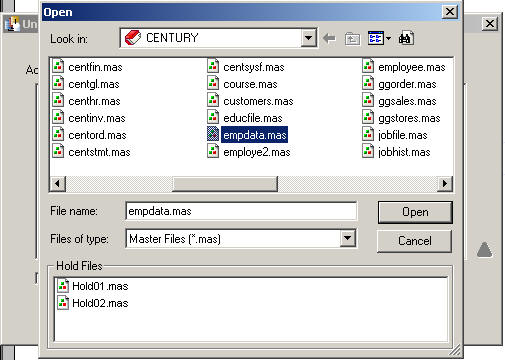Select centstmt.mas file icon
Image resolution: width=505 pixels, height=360 pixels.
click(x=58, y=151)
